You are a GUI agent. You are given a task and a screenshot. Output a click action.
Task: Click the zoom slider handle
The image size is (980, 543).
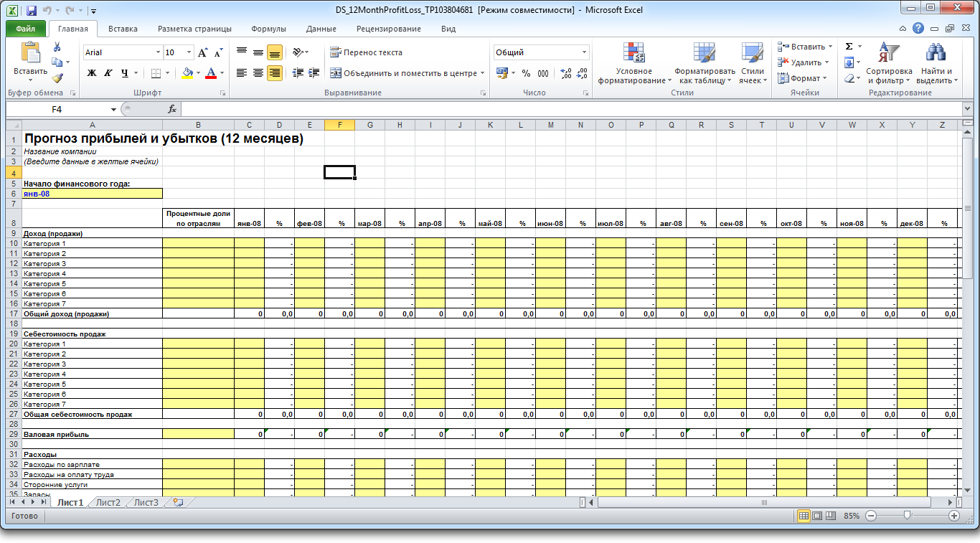tap(908, 516)
